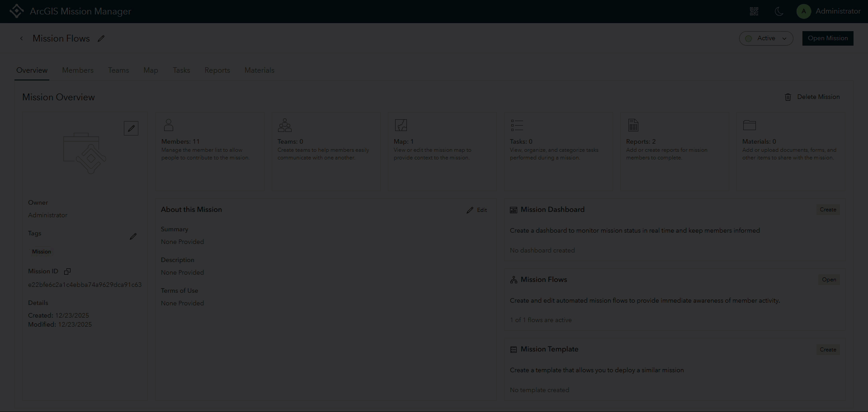868x412 pixels.
Task: Go back with the arrow beside Mission Flows
Action: (21, 38)
